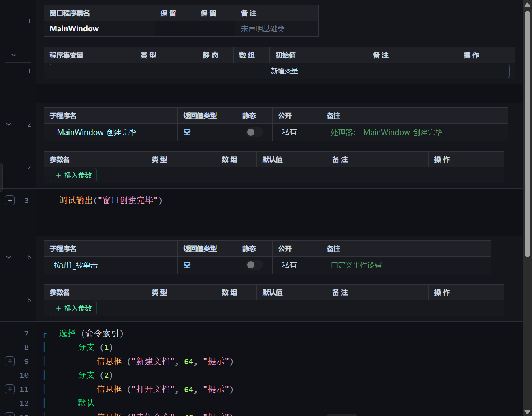This screenshot has width=532, height=416.
Task: Click the 新增变量 add variable button
Action: click(x=280, y=71)
